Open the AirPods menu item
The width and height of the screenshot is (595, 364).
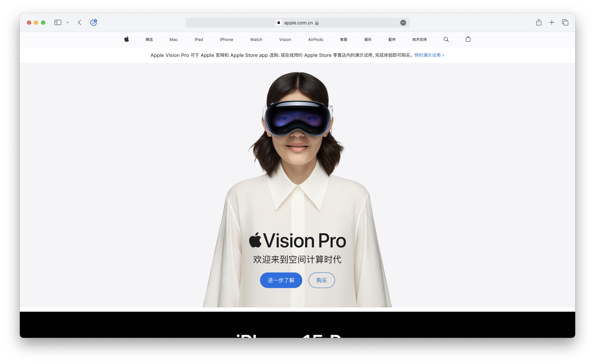pyautogui.click(x=316, y=40)
